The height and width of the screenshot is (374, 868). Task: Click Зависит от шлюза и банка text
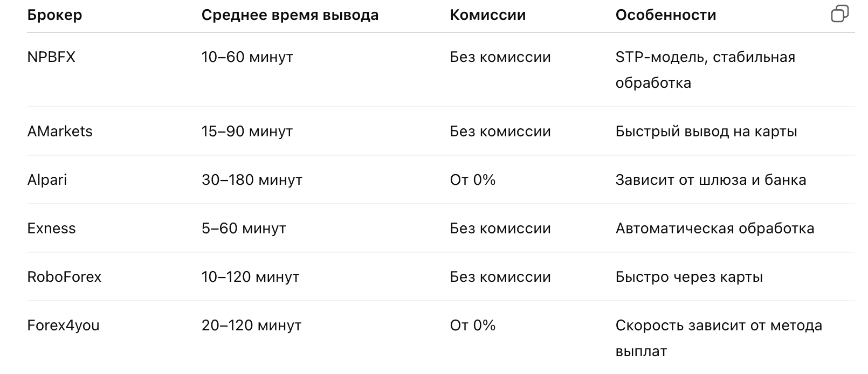[711, 180]
